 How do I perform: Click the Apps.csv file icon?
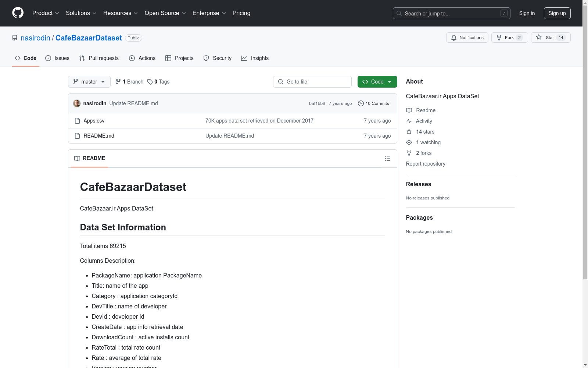[77, 121]
